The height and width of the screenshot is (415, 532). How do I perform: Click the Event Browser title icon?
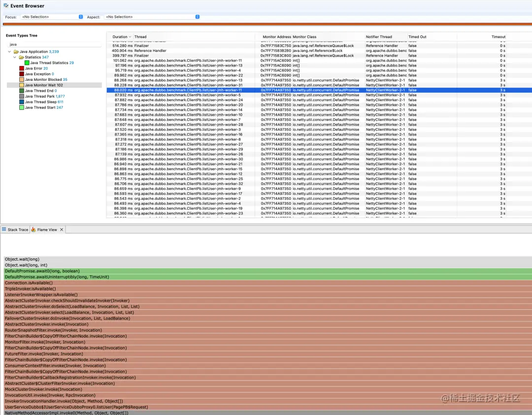6,5
